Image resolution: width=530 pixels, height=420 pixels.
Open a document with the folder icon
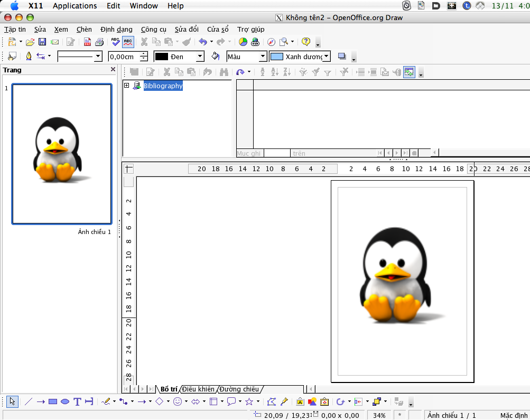30,42
